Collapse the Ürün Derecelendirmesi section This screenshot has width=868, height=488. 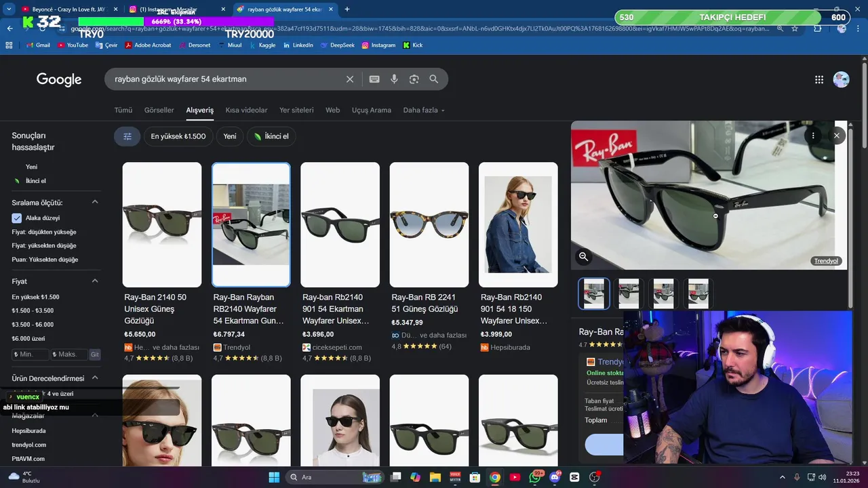pyautogui.click(x=95, y=378)
